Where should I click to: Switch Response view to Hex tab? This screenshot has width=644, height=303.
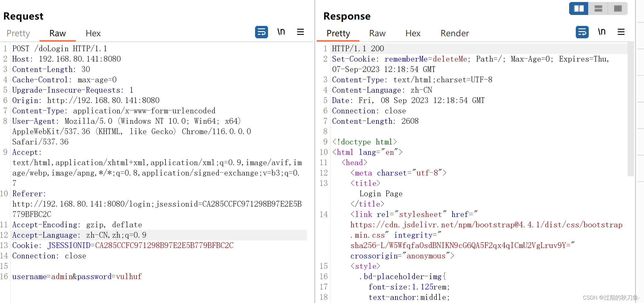[413, 33]
